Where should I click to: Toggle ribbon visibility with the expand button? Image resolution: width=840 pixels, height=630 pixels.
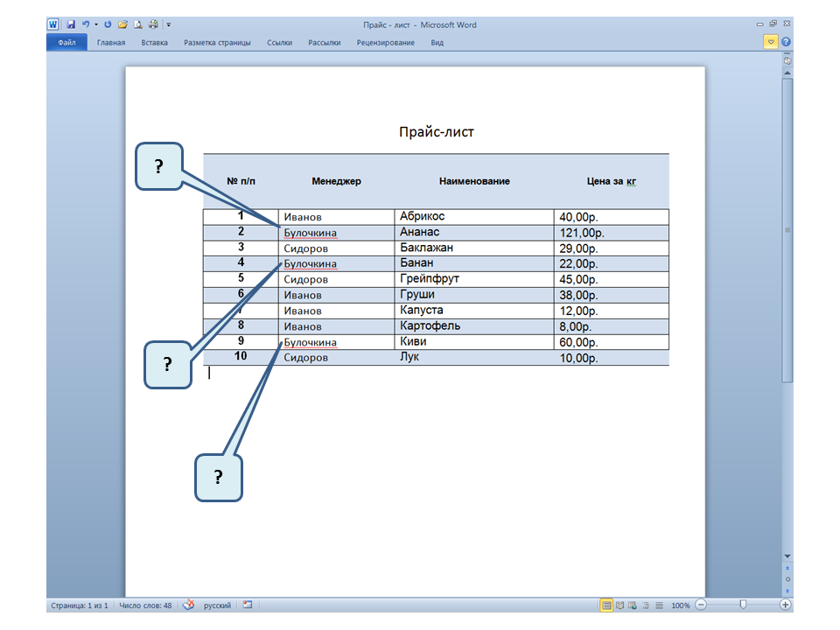(x=770, y=42)
